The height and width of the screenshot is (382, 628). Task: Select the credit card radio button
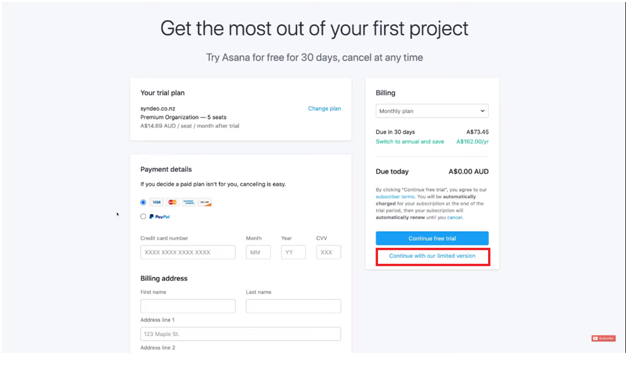(x=143, y=202)
